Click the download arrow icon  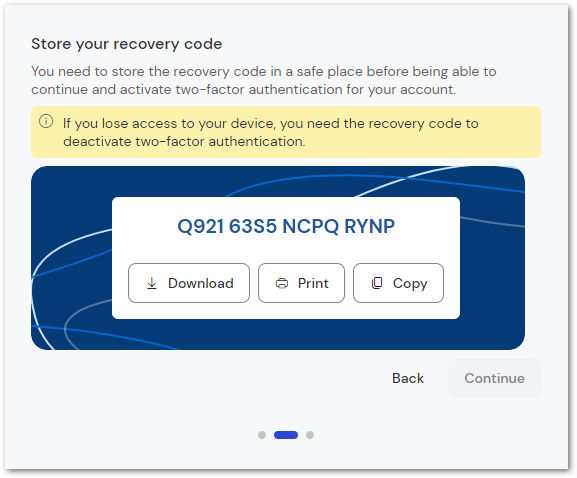(x=152, y=283)
